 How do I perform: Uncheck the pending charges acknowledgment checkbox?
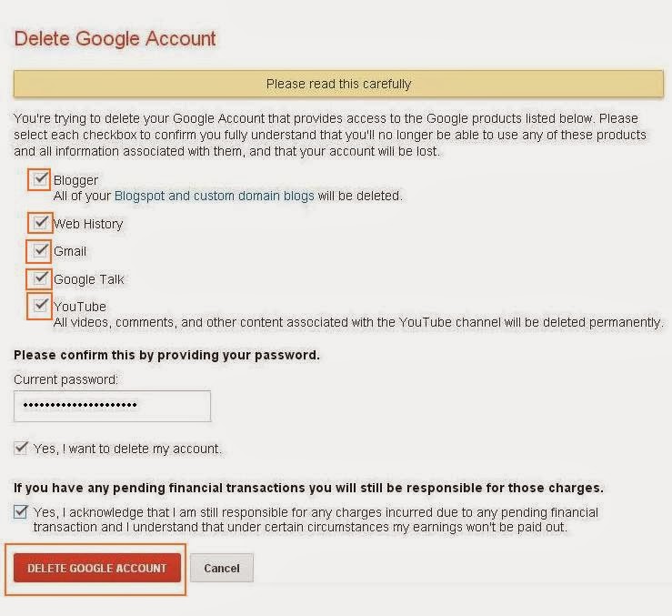pos(21,511)
